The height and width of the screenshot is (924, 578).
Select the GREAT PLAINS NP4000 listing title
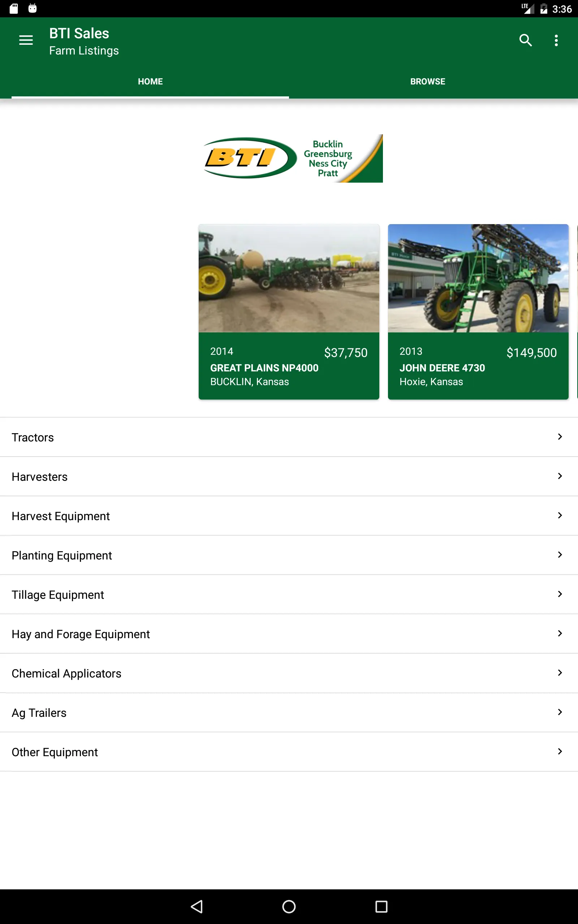(x=264, y=368)
